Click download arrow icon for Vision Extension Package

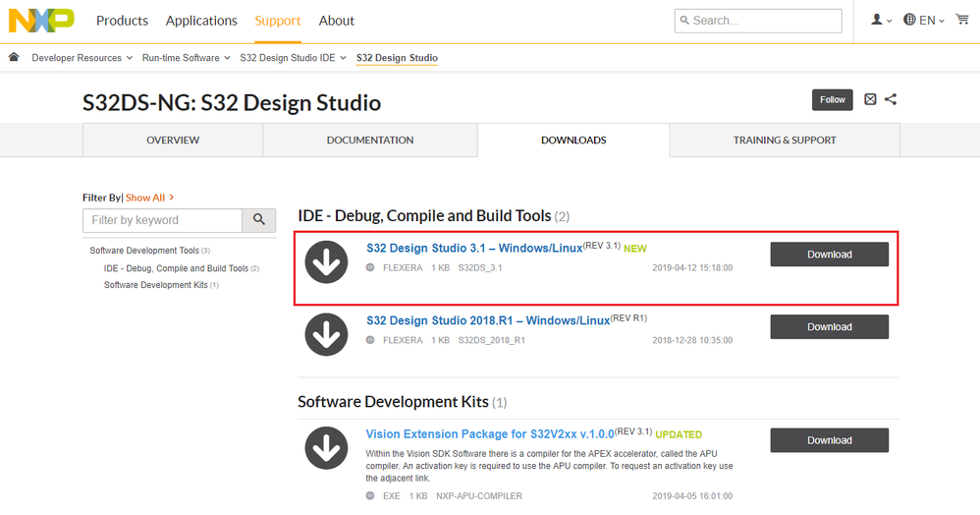click(x=326, y=448)
